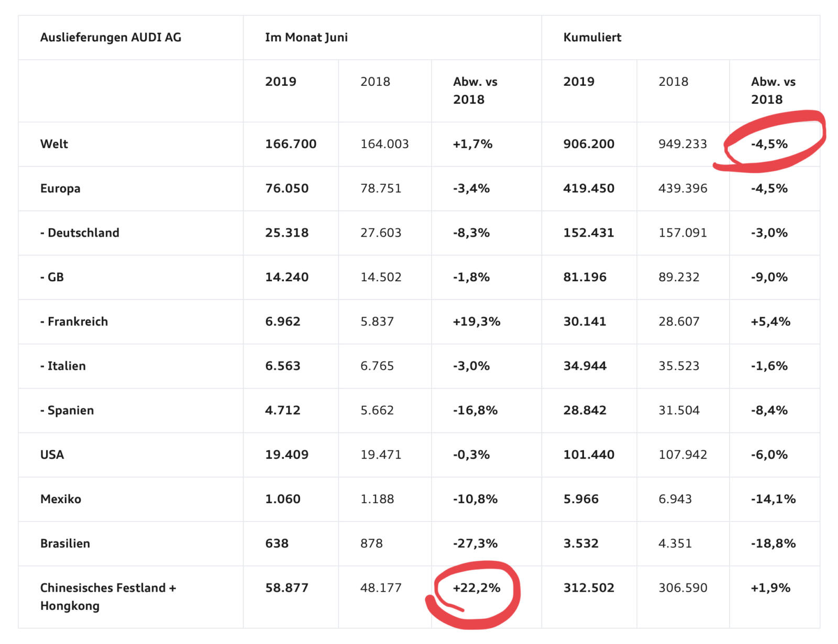Click the '-4,5%' cell in Welt row
Viewport: 838px width, 644px height.
[x=769, y=144]
